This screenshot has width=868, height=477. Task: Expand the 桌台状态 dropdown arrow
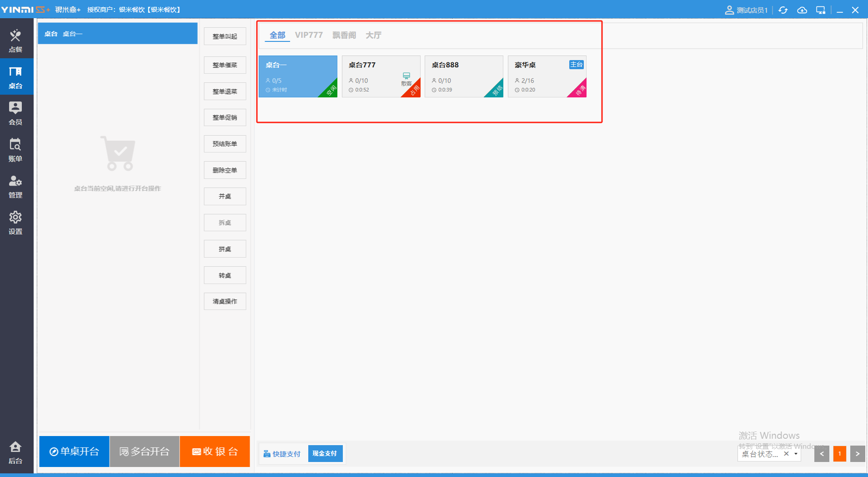click(796, 454)
